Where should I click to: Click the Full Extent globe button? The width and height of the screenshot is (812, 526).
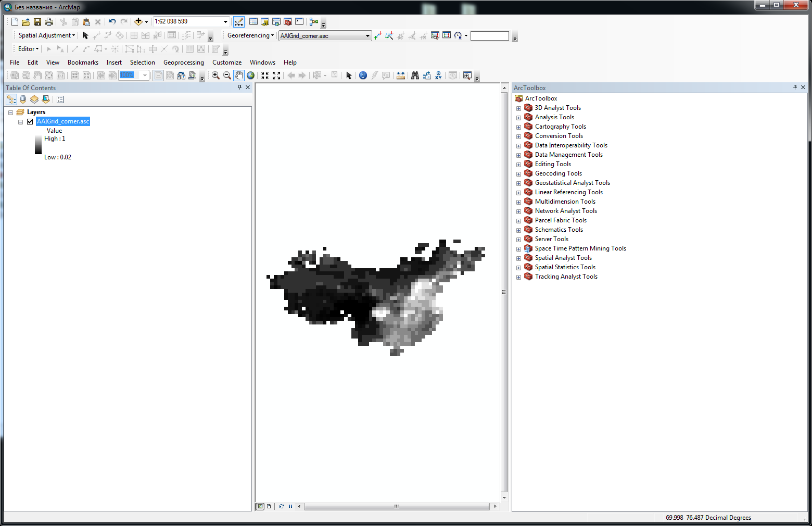tap(250, 76)
